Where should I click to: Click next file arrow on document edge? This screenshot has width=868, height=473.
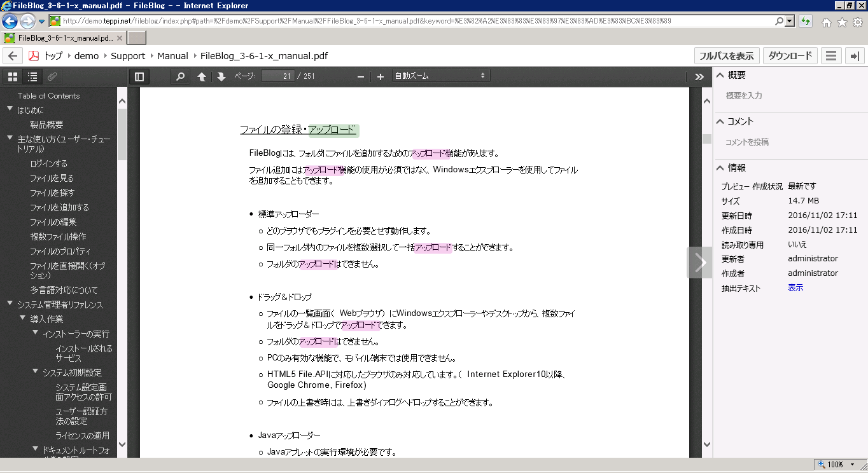click(x=700, y=263)
